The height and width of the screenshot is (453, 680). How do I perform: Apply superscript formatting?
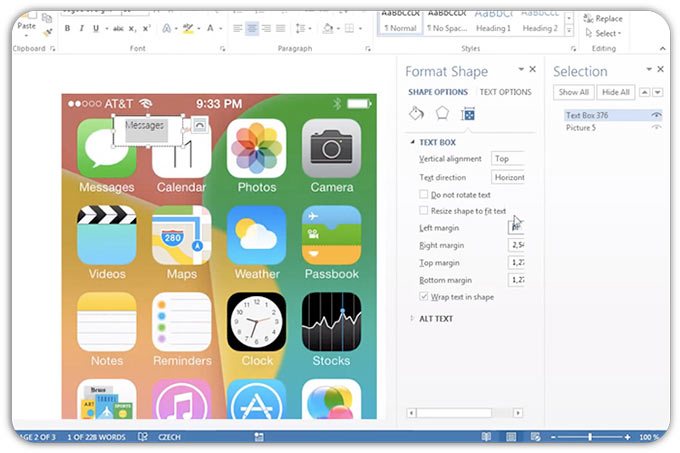pyautogui.click(x=147, y=29)
